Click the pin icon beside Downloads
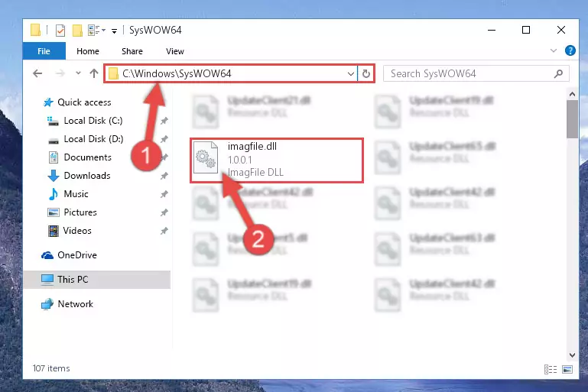The width and height of the screenshot is (588, 392). (164, 176)
